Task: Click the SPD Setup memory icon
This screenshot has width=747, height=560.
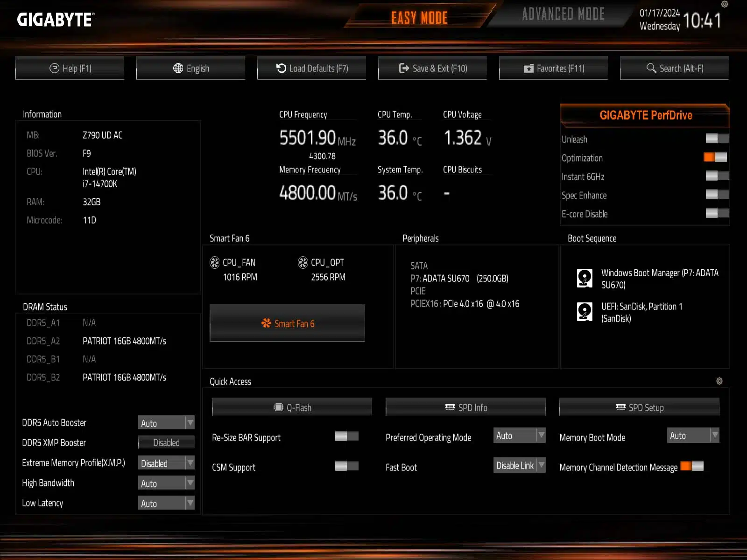Action: click(621, 407)
